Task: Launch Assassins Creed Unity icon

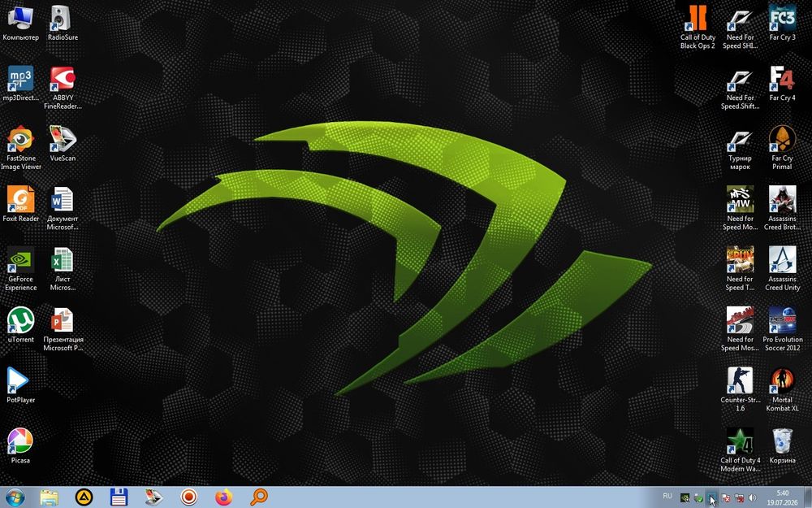Action: coord(782,268)
